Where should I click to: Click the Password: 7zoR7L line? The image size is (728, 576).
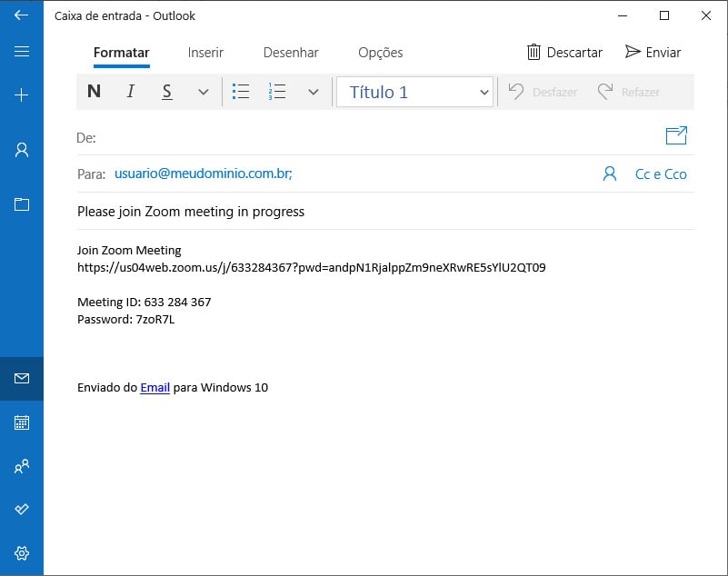[125, 319]
